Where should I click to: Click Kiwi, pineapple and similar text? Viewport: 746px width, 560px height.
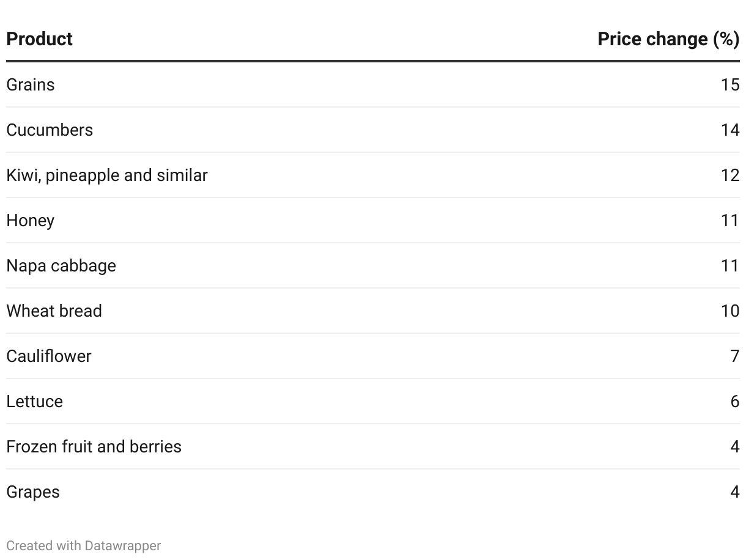coord(107,175)
